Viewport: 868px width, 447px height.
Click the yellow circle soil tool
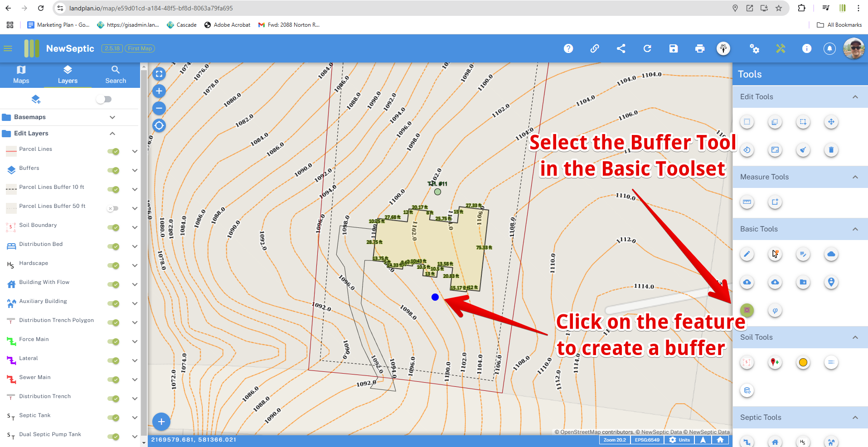(803, 362)
